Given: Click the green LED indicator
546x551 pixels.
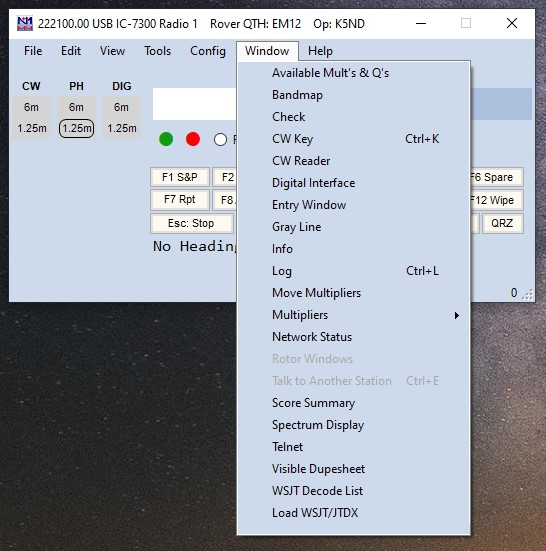Looking at the screenshot, I should [166, 139].
